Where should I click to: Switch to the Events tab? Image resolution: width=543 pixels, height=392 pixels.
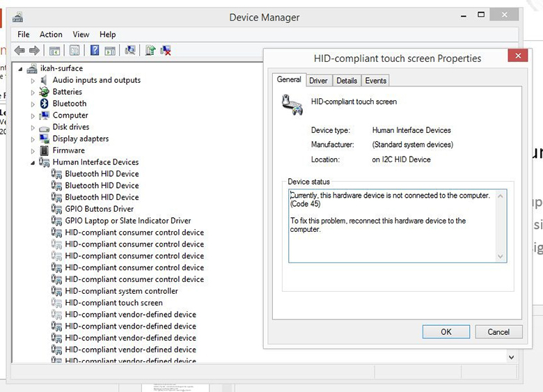(x=375, y=81)
